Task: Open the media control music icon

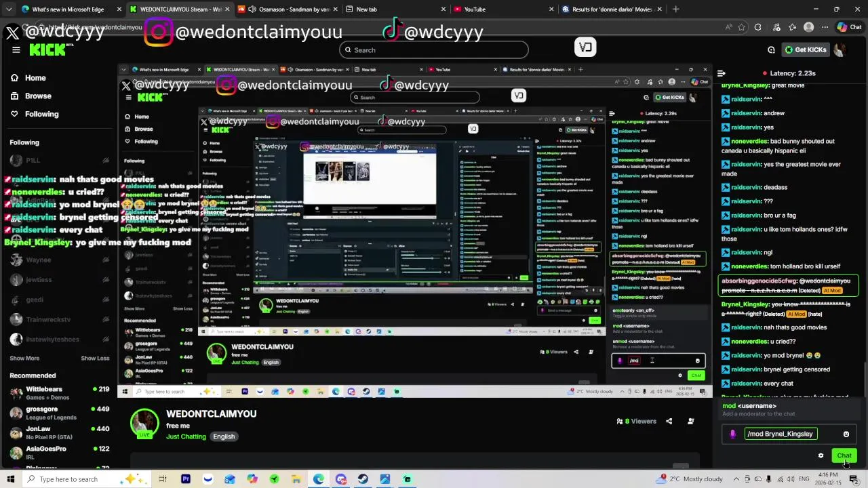Action: coord(775,27)
